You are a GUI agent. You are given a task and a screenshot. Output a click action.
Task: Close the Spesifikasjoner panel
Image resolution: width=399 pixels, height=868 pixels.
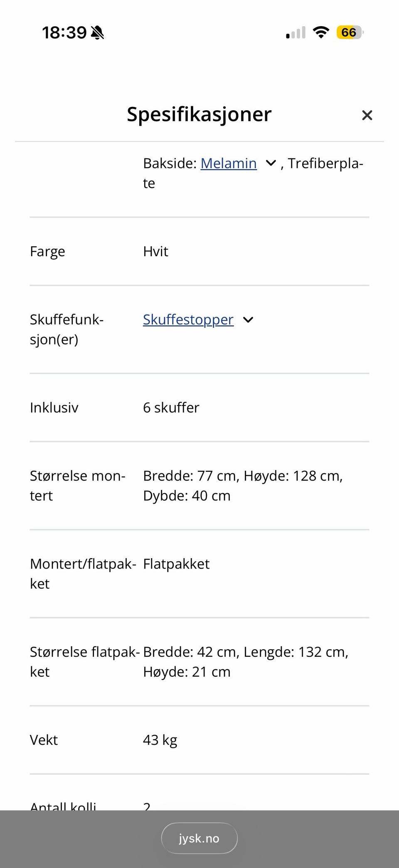[367, 115]
